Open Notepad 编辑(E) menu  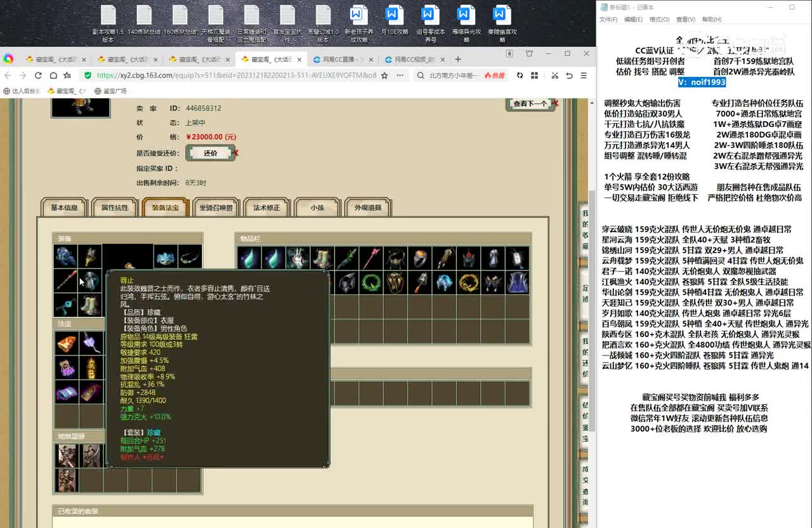pyautogui.click(x=633, y=20)
